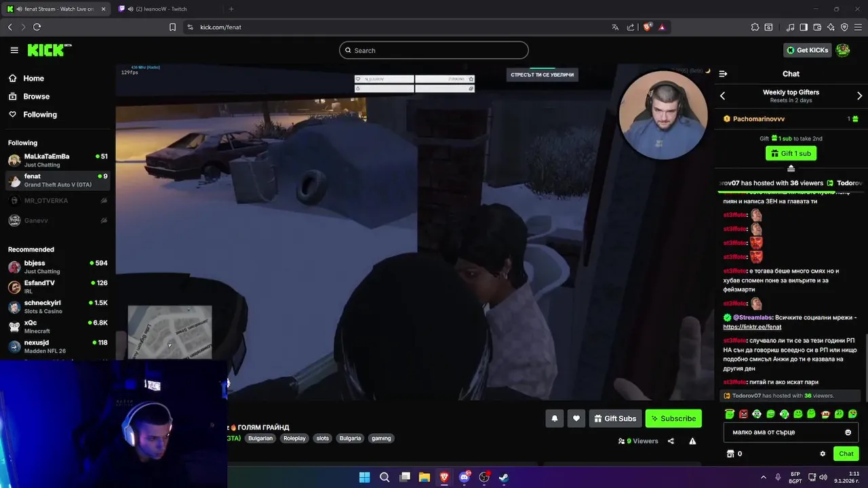Open the chat shop icon

pyautogui.click(x=730, y=454)
